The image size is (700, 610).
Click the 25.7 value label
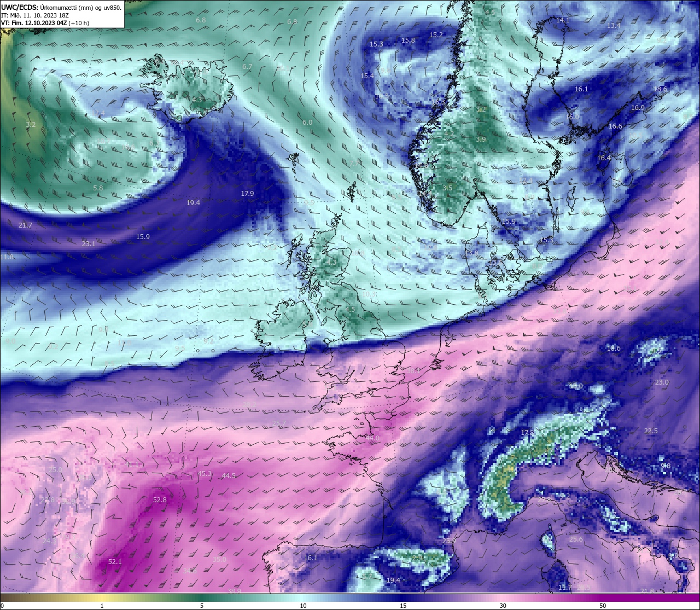279,423
